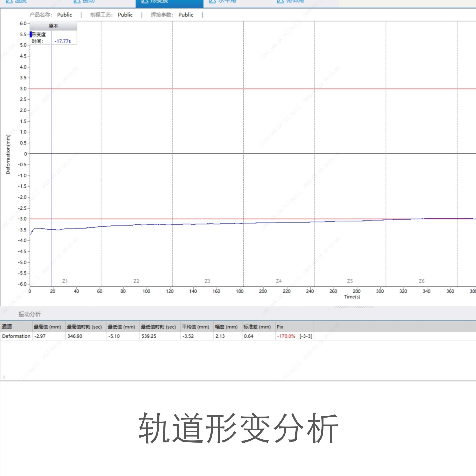Click the chart icon on rightmost tab
This screenshot has width=476, height=476.
click(x=280, y=1)
